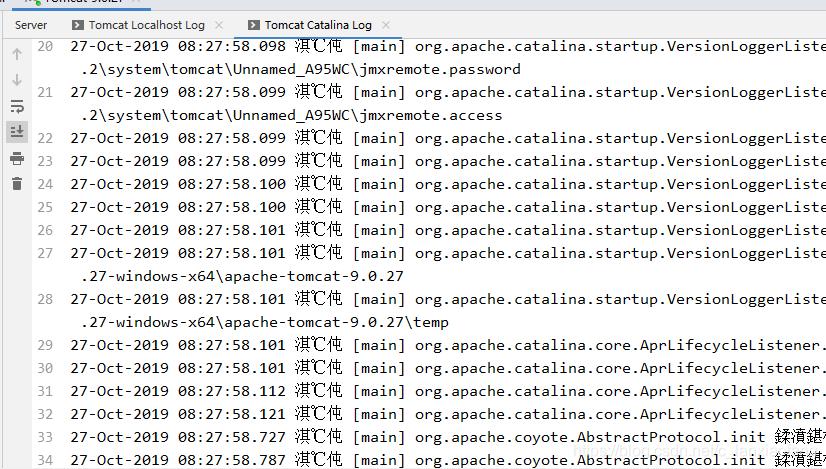This screenshot has height=469, width=826.
Task: Click the console icon on Catalina Log tab
Action: [x=253, y=25]
